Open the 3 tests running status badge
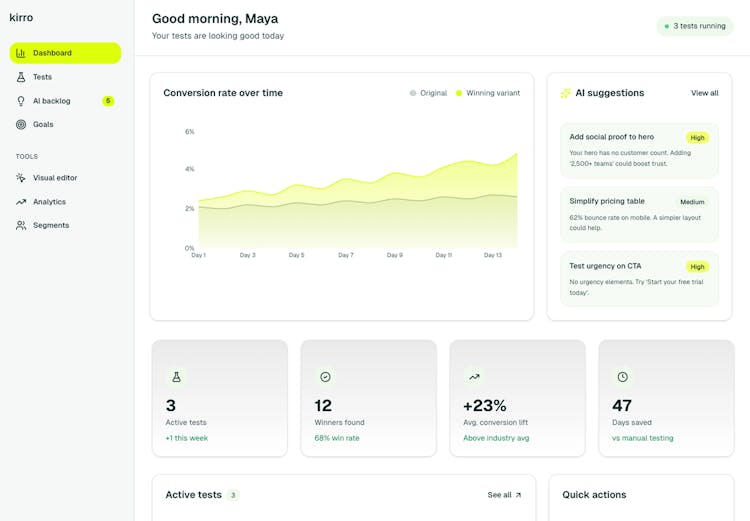 coord(695,26)
